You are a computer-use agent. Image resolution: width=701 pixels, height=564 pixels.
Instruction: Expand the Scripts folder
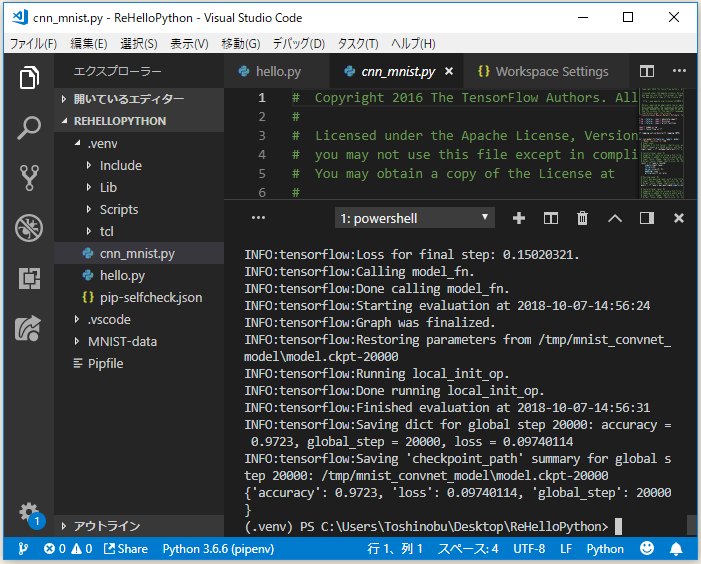[x=139, y=209]
